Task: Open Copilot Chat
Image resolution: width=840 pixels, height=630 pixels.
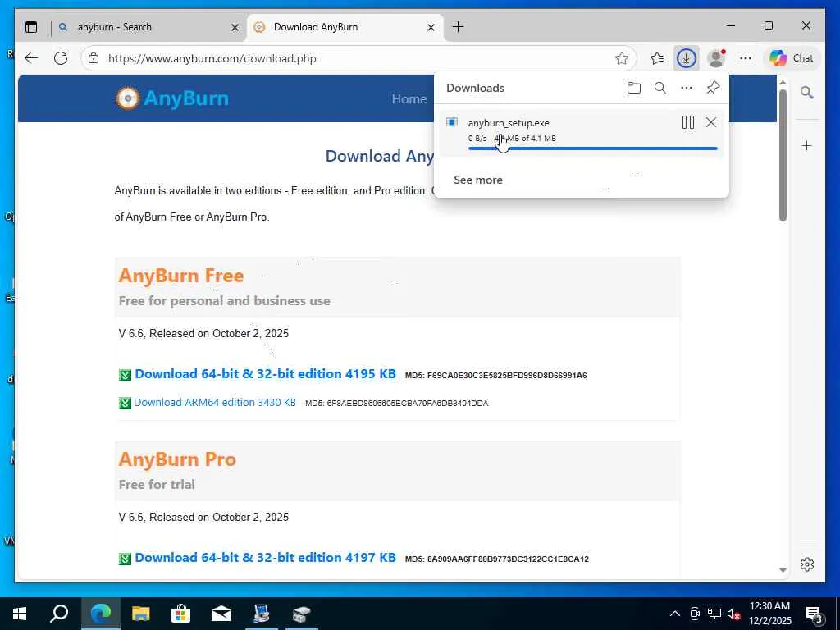Action: [792, 58]
